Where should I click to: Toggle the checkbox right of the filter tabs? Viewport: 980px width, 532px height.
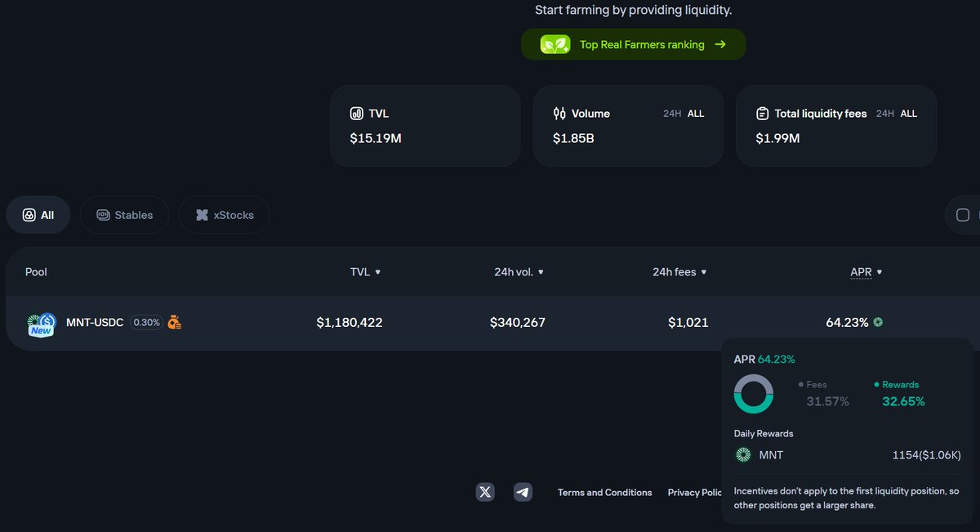pos(963,215)
